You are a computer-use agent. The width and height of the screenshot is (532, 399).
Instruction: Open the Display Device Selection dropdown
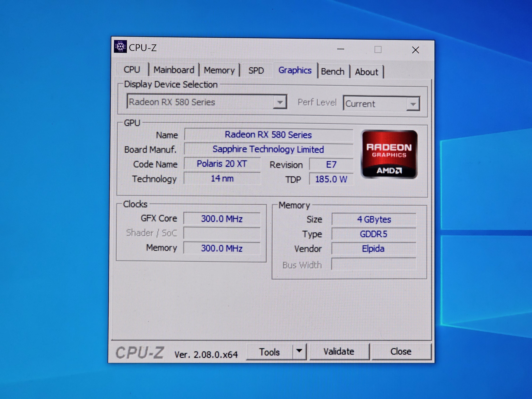tap(207, 102)
